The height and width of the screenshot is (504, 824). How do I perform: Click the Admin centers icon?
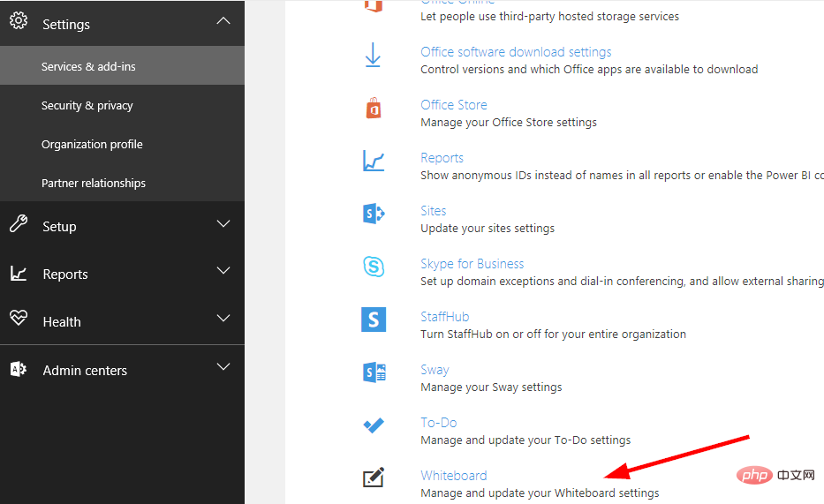(x=19, y=369)
